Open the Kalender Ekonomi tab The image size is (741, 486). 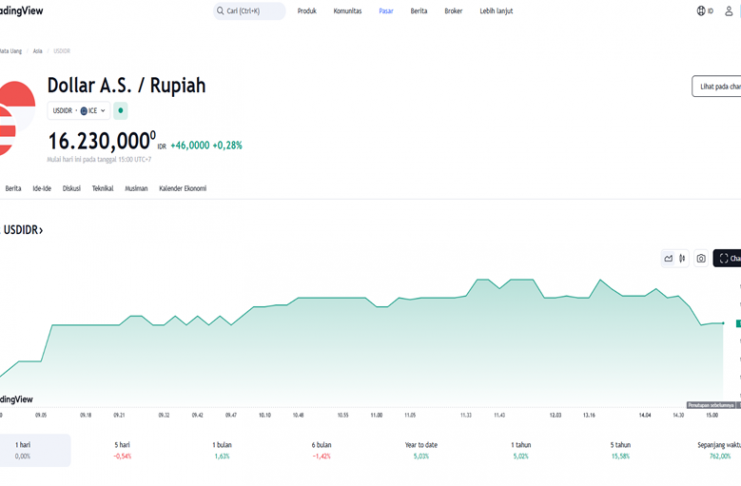[x=182, y=188]
